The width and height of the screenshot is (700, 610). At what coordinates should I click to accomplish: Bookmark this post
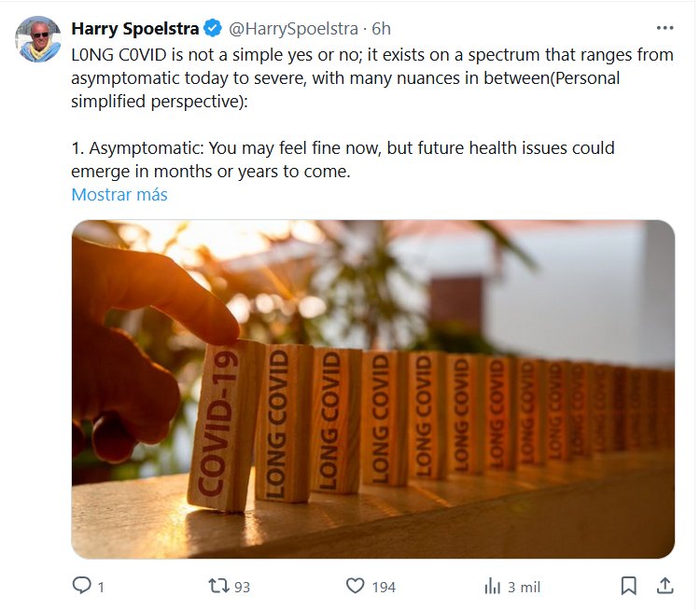point(628,586)
